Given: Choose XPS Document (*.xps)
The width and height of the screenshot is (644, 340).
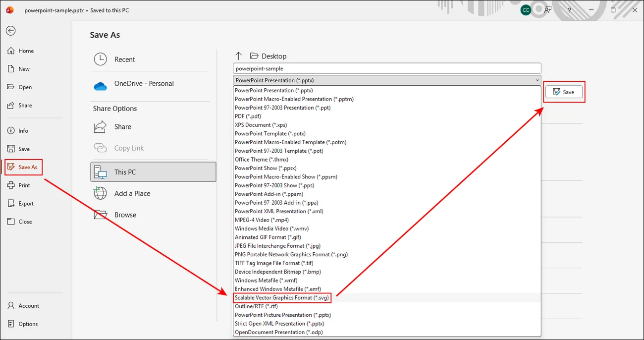Looking at the screenshot, I should pos(387,125).
